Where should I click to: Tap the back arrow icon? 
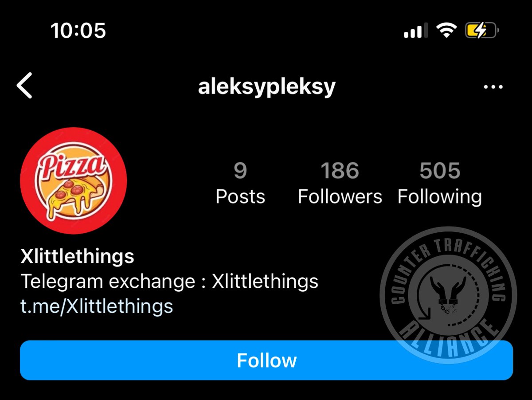(24, 86)
